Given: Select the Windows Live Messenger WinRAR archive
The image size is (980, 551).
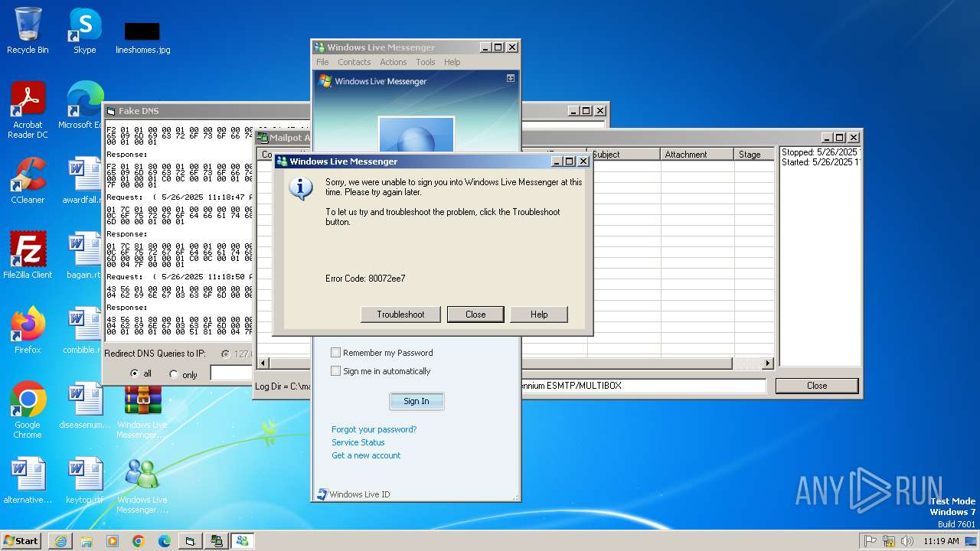Looking at the screenshot, I should tap(143, 411).
